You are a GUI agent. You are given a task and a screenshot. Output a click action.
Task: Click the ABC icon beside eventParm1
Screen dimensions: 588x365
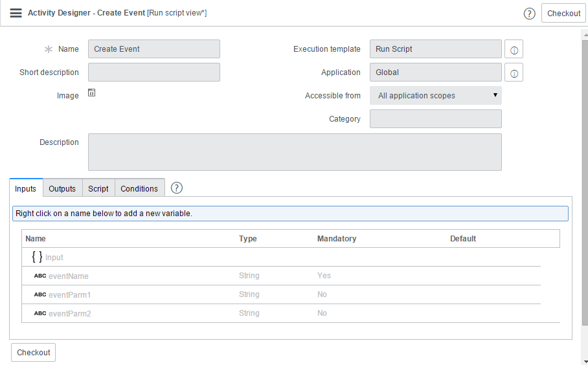tap(40, 294)
